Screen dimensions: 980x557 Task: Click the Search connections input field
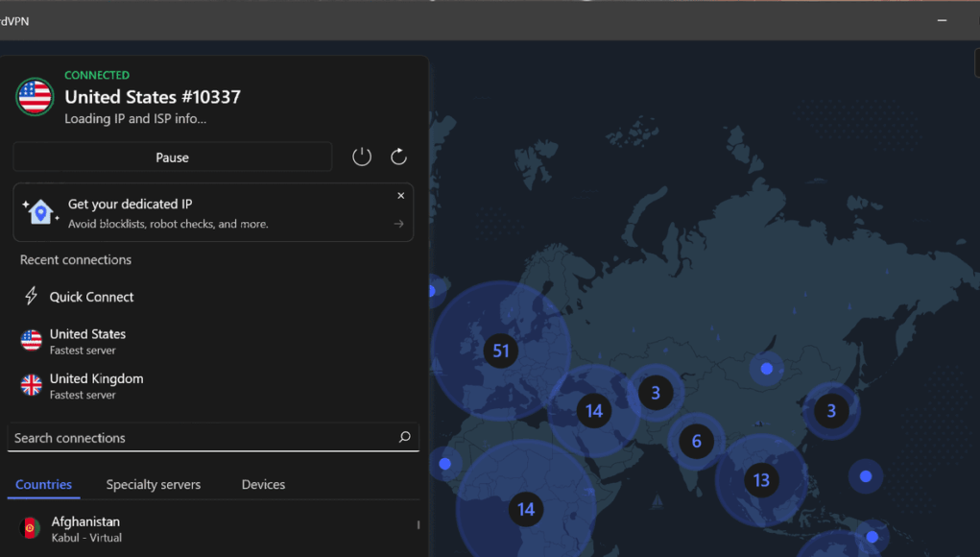pos(192,437)
